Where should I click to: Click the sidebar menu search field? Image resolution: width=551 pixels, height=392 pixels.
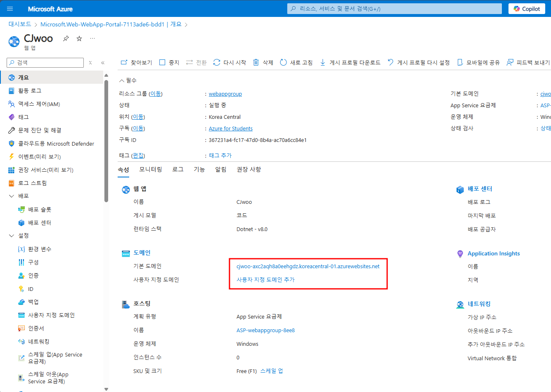[x=45, y=63]
